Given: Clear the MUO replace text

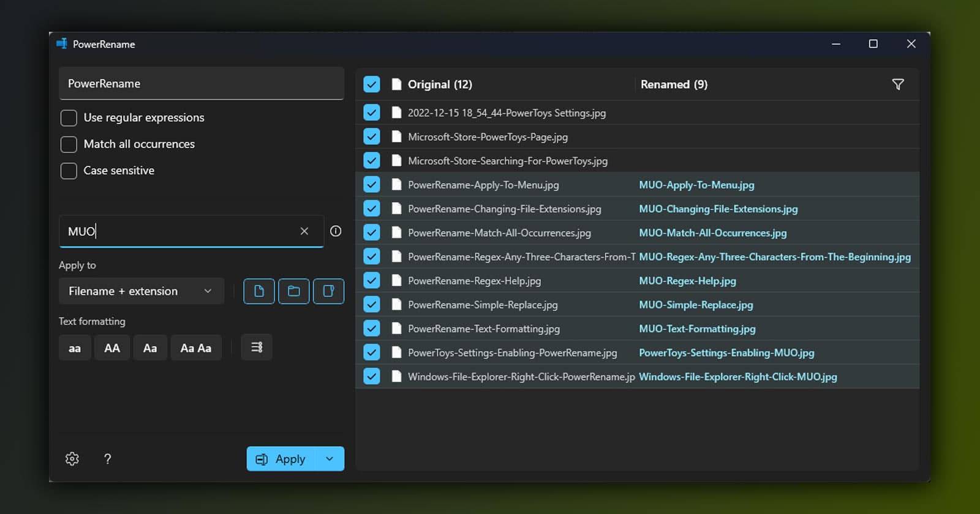Looking at the screenshot, I should 304,231.
